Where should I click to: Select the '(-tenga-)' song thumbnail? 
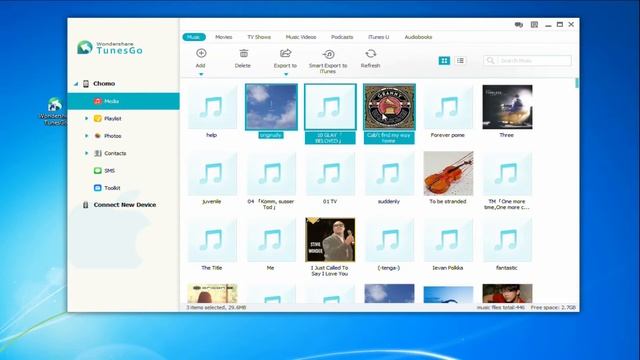tap(389, 240)
